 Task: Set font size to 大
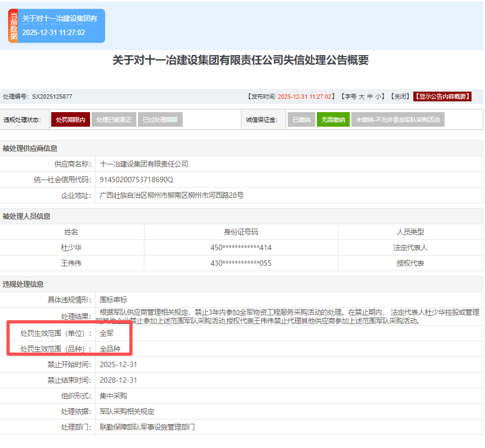coord(362,97)
